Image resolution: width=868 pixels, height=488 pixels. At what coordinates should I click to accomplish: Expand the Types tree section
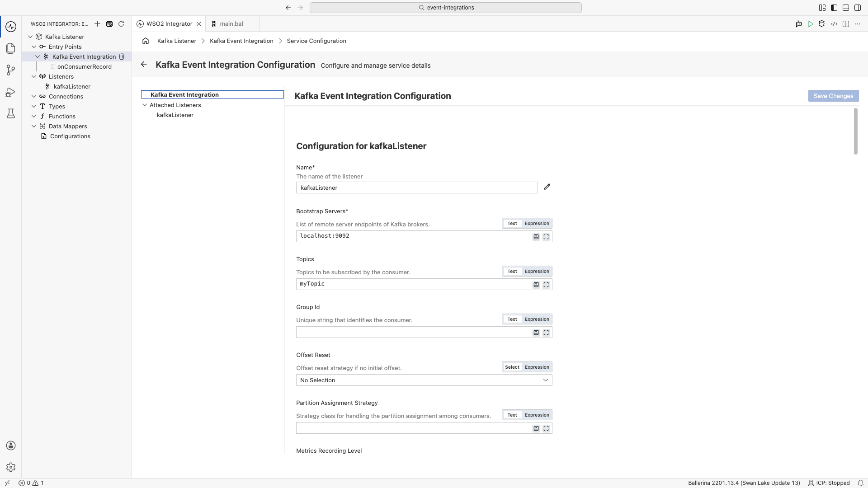point(34,106)
